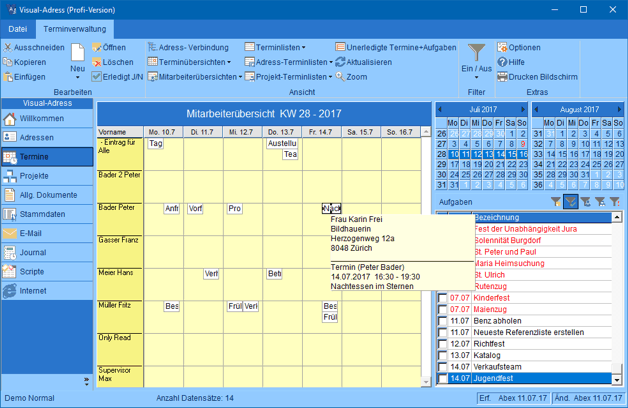Expand the Terminübersichten dropdown
Screen dimensions: 628x408
tap(229, 62)
